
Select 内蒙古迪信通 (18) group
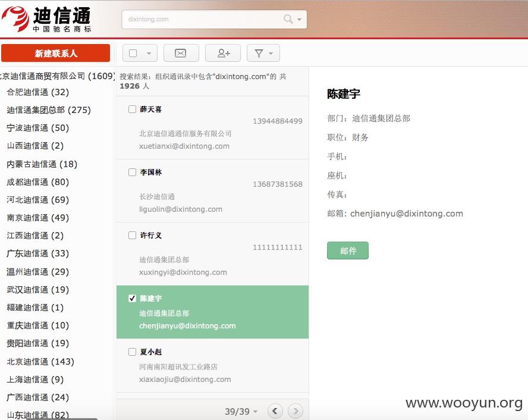(x=42, y=164)
